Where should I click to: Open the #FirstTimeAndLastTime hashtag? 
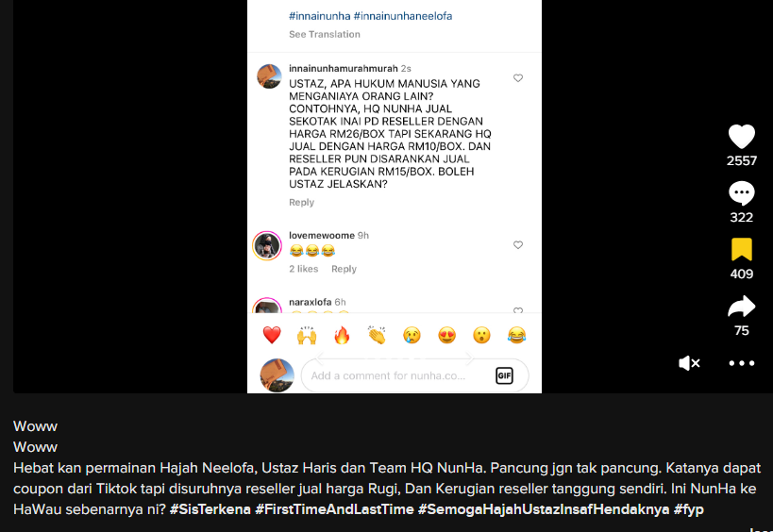[x=334, y=509]
